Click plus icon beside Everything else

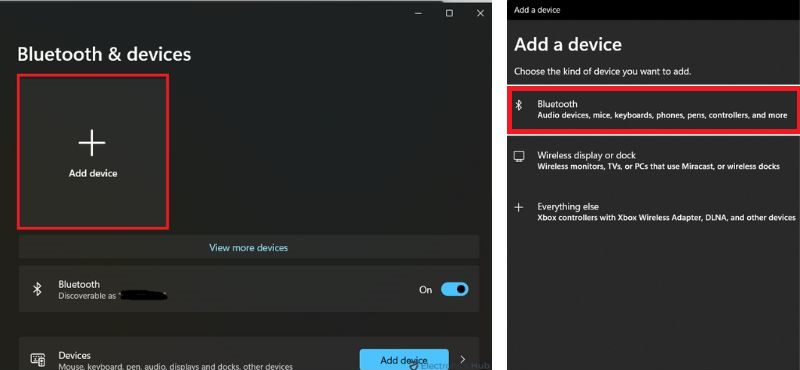[x=519, y=208]
